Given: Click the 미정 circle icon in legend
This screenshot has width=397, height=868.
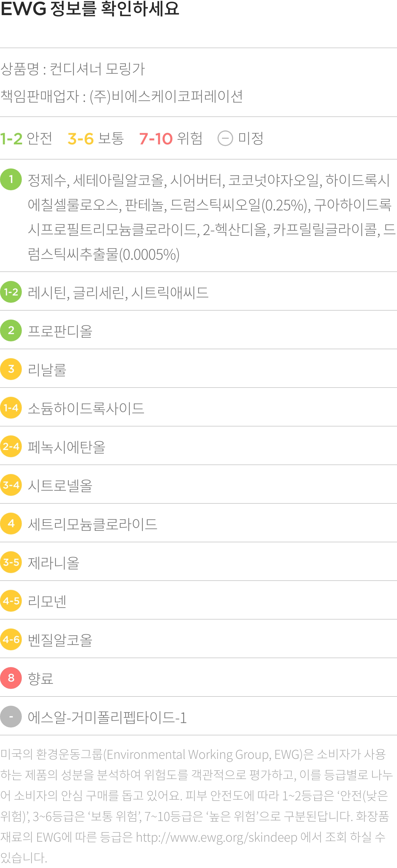Looking at the screenshot, I should click(x=225, y=138).
